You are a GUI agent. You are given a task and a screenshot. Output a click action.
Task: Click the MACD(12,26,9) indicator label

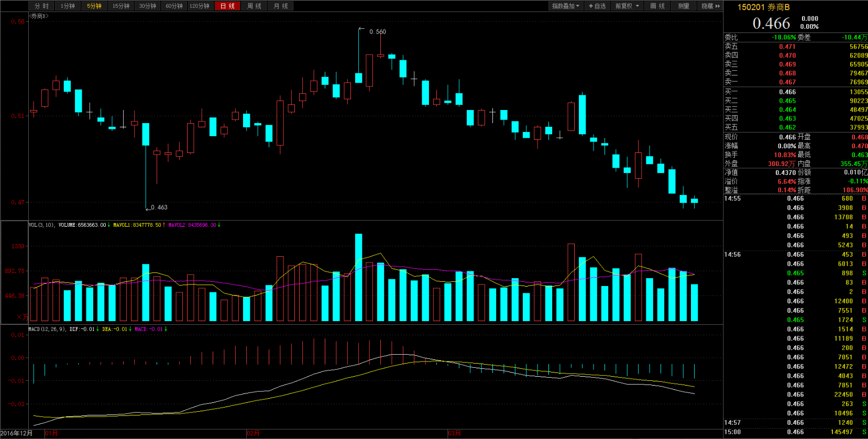47,330
